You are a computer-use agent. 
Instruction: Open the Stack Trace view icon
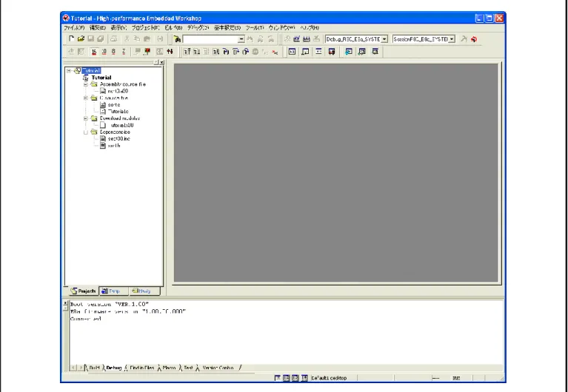click(375, 52)
